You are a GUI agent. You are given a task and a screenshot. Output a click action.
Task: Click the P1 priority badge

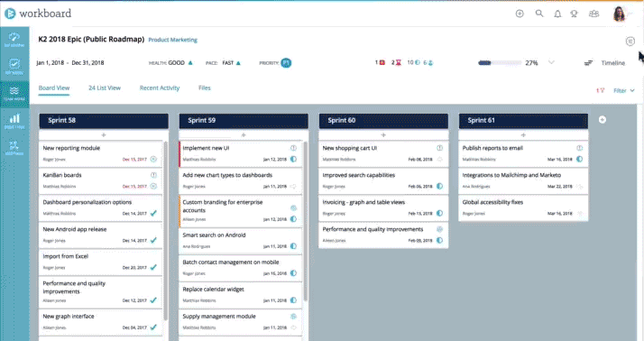click(286, 63)
